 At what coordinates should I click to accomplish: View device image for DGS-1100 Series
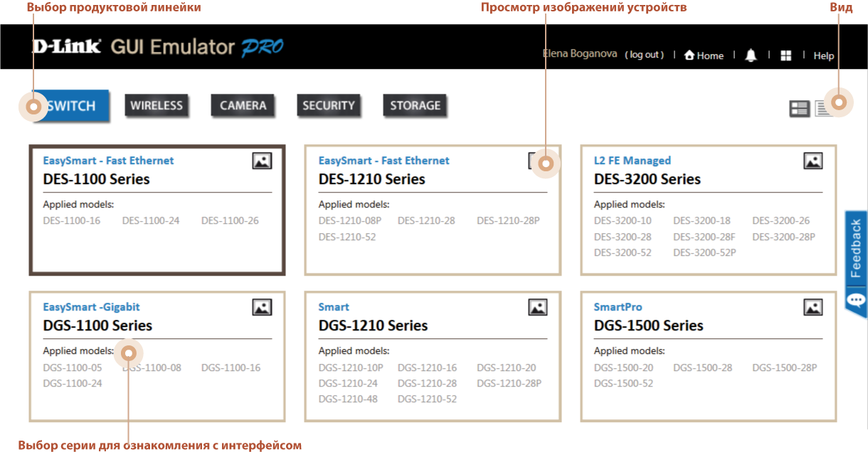click(x=262, y=307)
